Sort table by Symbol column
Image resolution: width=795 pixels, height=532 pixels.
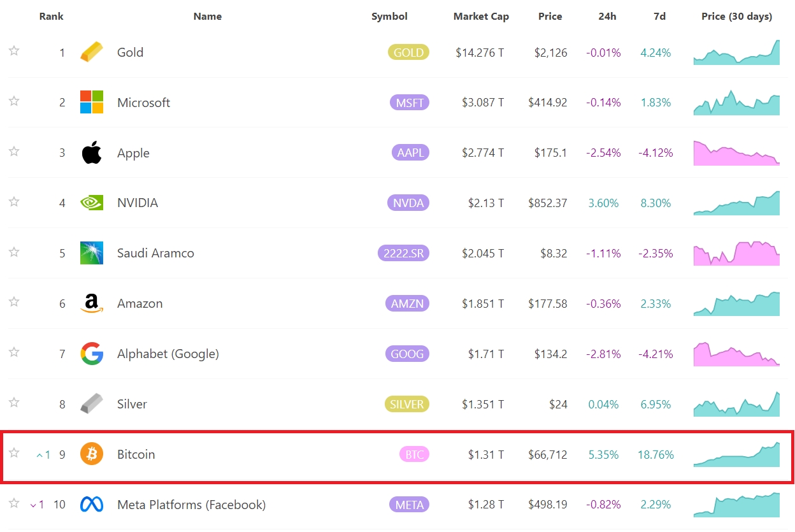pyautogui.click(x=389, y=17)
